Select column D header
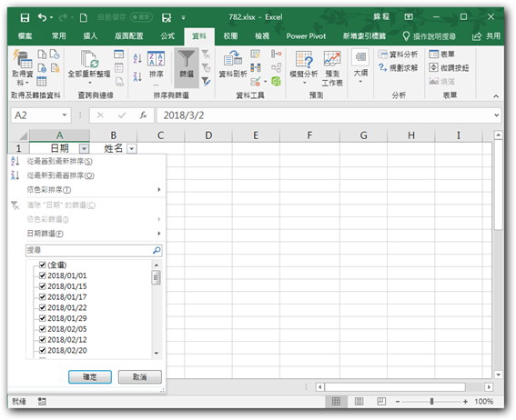 (208, 135)
